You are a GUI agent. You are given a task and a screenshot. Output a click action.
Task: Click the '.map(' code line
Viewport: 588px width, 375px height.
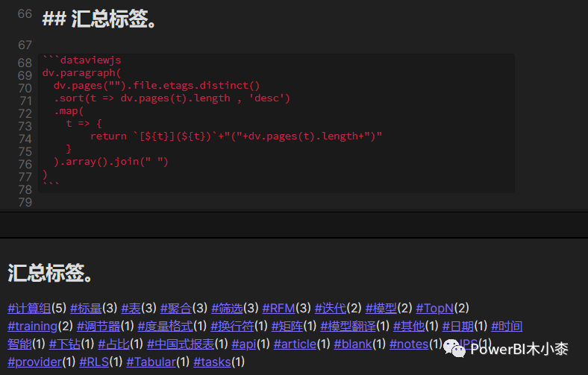69,111
